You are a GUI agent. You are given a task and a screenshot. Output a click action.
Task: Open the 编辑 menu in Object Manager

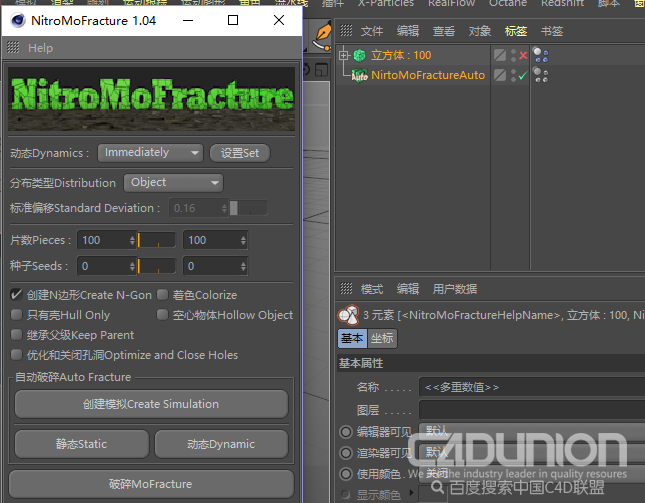tap(408, 31)
